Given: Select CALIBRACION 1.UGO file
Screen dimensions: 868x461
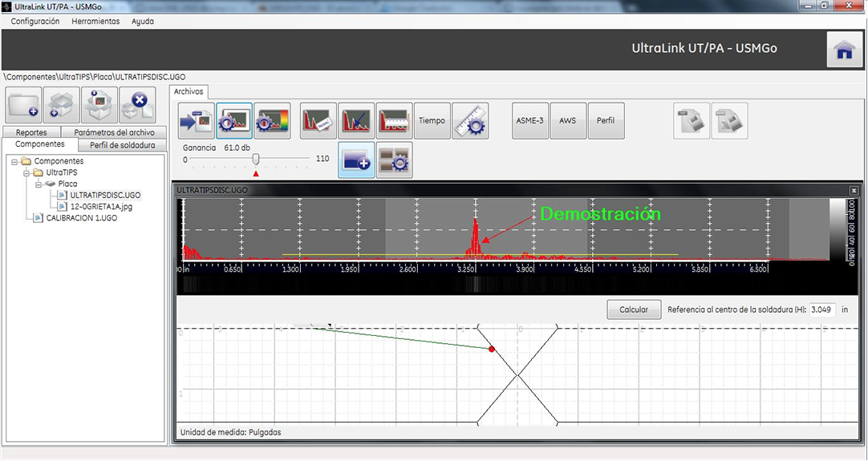Looking at the screenshot, I should 81,218.
